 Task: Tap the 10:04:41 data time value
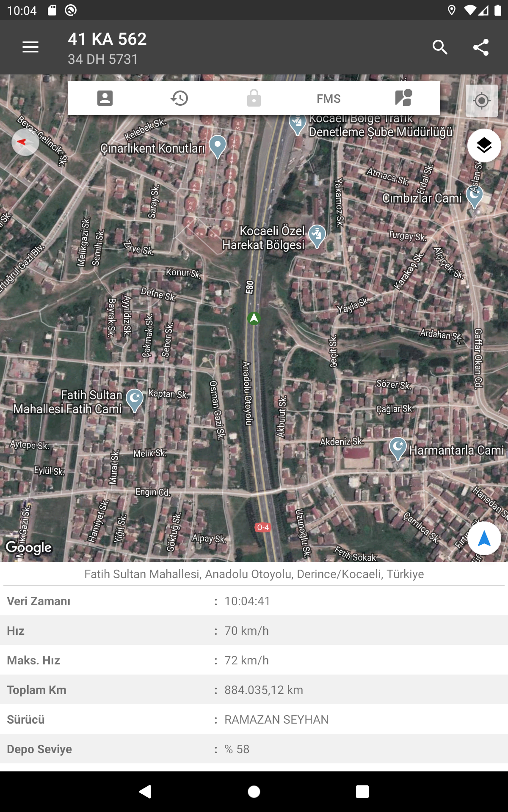(247, 601)
